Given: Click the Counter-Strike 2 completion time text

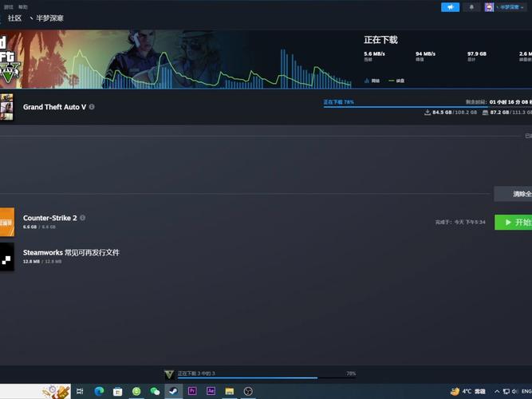Looking at the screenshot, I should pyautogui.click(x=460, y=222).
